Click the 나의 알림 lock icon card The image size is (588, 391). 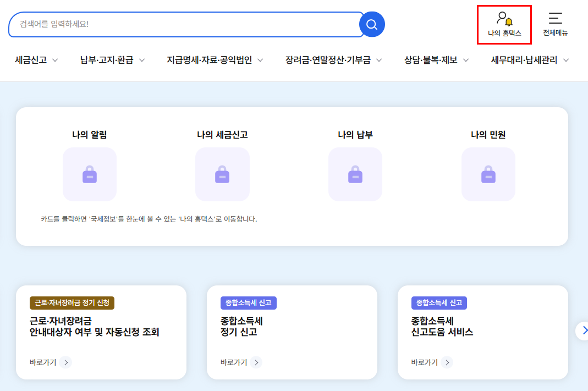click(x=90, y=174)
